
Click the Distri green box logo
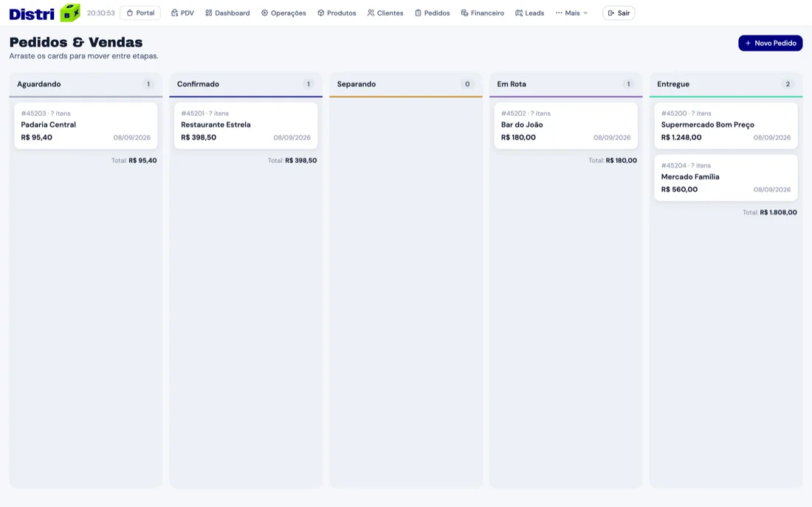tap(70, 13)
